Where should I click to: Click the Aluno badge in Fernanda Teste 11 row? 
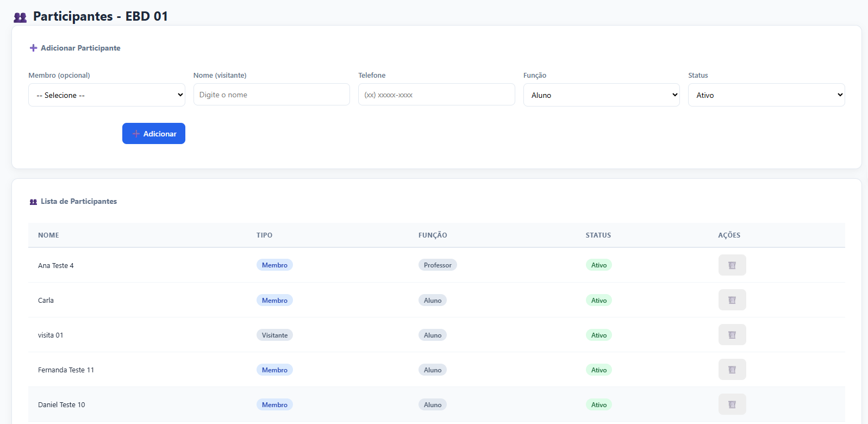click(x=433, y=370)
